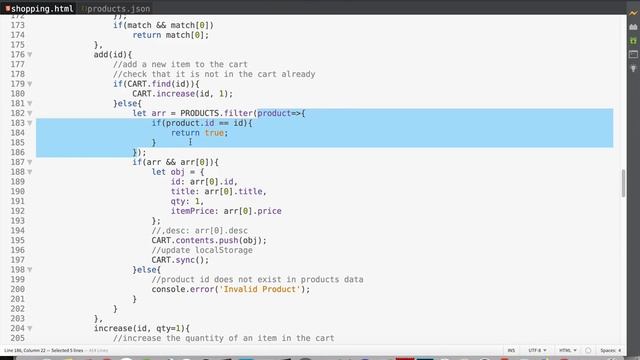Screen dimensions: 640x360
Task: Click 'id: arr[0].id,' on line 189
Action: pyautogui.click(x=204, y=182)
